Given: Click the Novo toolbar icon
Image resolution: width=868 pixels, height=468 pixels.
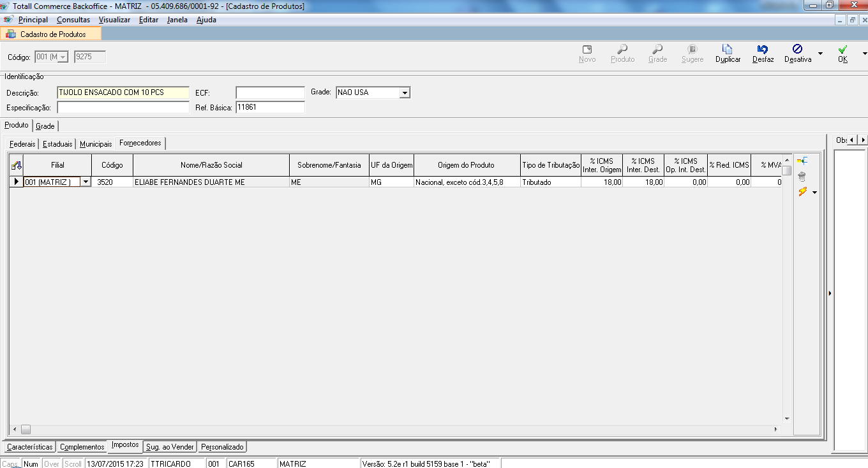Looking at the screenshot, I should coord(587,49).
